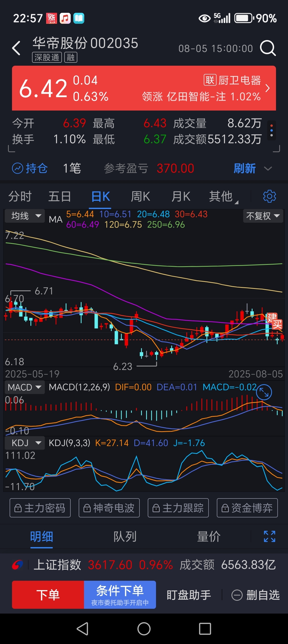Tap the 厨卫电器 sector name
Screen dimensions: 288x644
[239, 80]
